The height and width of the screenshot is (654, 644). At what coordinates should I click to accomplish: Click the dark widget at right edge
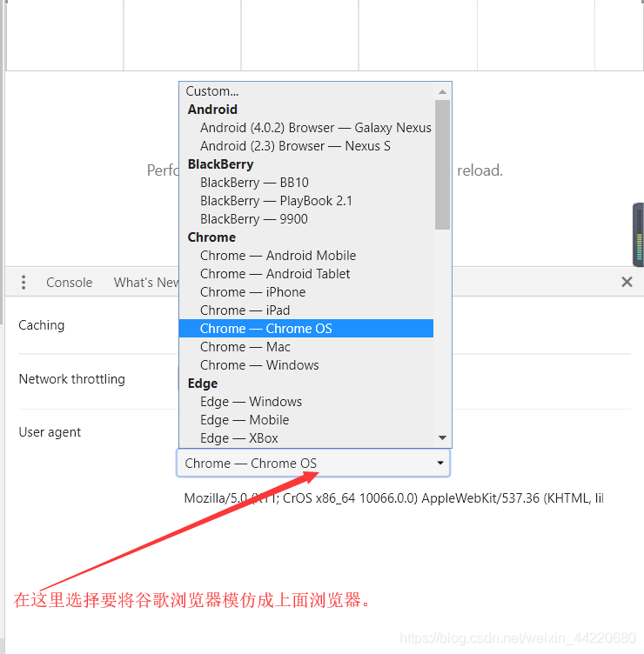click(x=638, y=235)
